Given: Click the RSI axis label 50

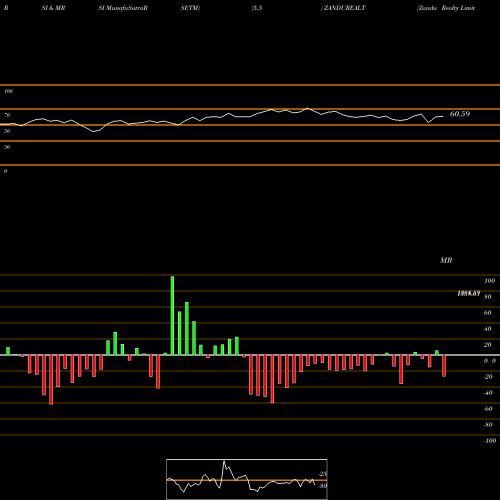Looking at the screenshot, I should click(x=7, y=131).
